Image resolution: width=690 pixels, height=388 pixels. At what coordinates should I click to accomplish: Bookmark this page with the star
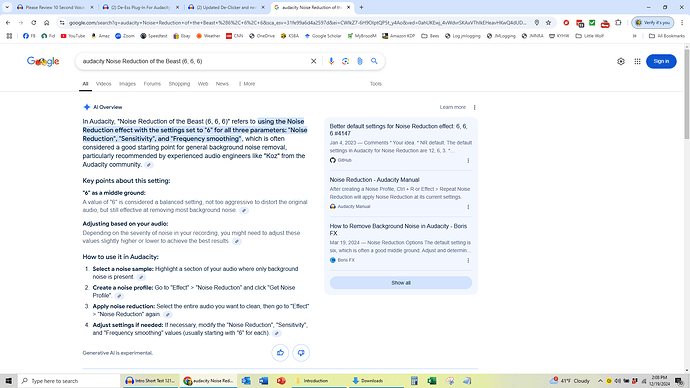[x=548, y=22]
